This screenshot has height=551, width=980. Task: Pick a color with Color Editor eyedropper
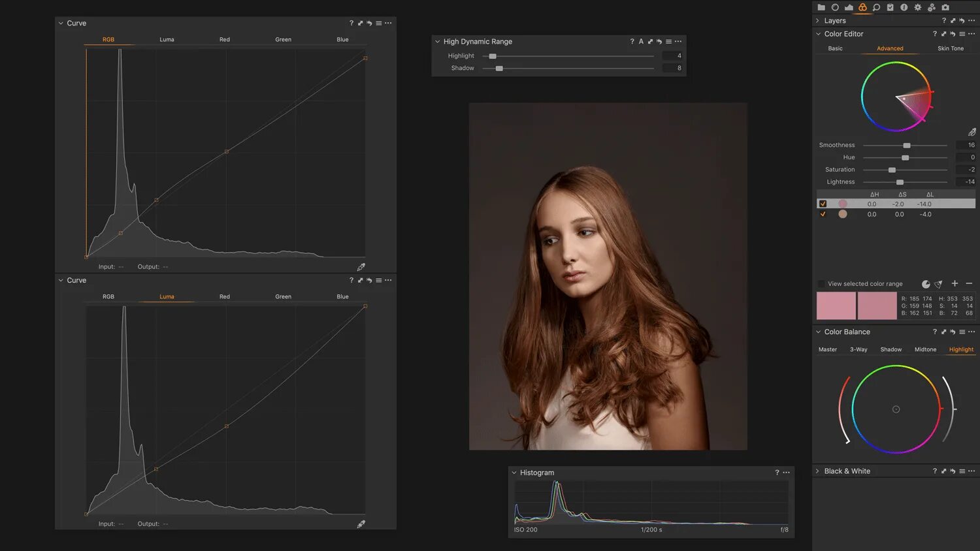click(972, 132)
